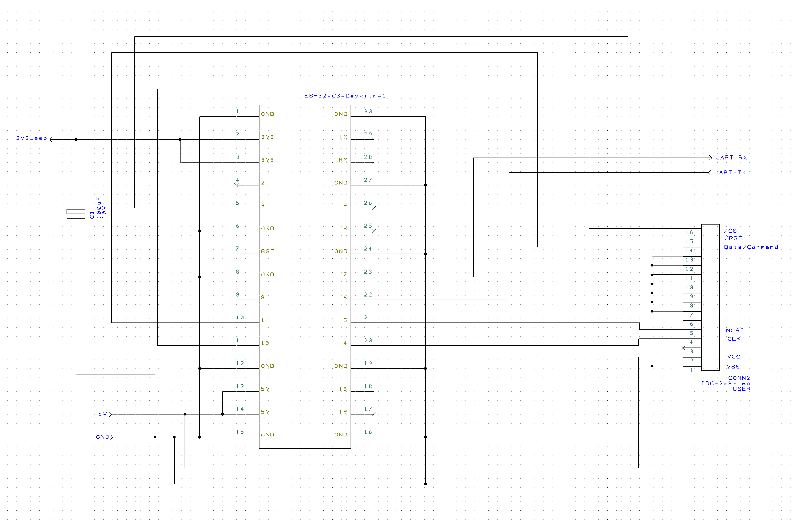The width and height of the screenshot is (797, 532).
Task: Click pin number 21 on ESP32
Action: pyautogui.click(x=368, y=317)
